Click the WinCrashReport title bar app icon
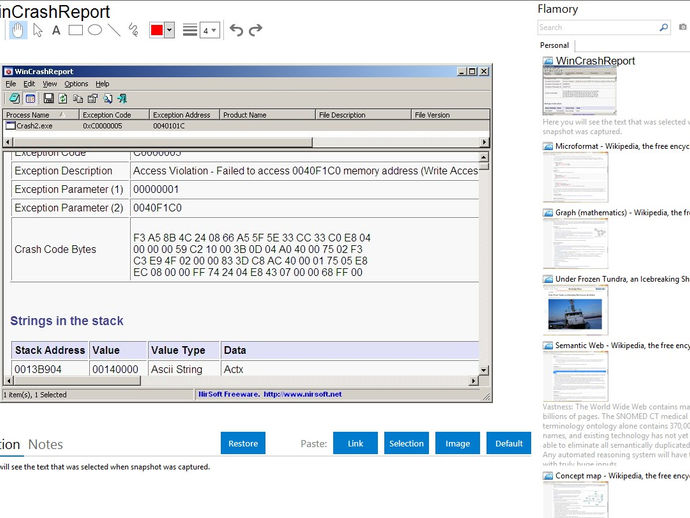690x518 pixels. point(8,71)
